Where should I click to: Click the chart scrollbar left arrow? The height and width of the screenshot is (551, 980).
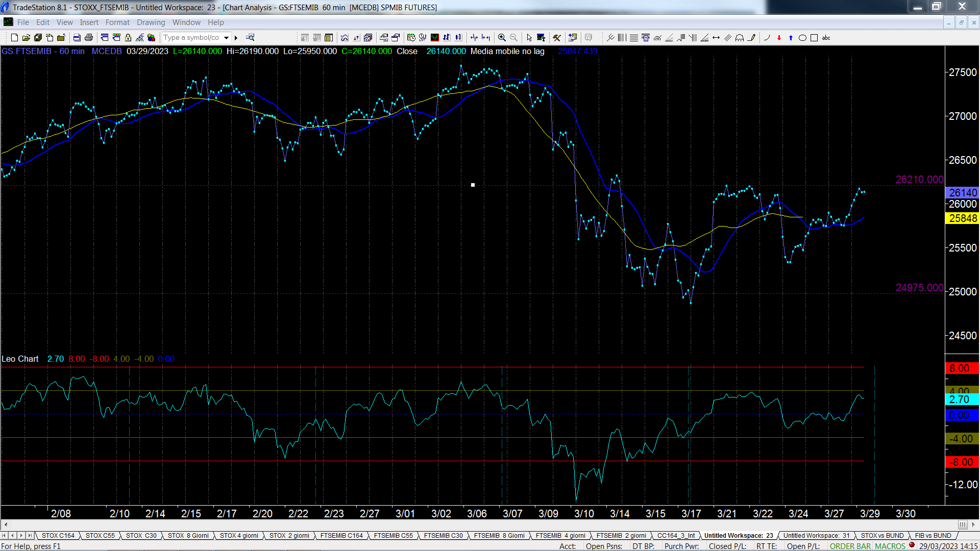click(x=6, y=524)
